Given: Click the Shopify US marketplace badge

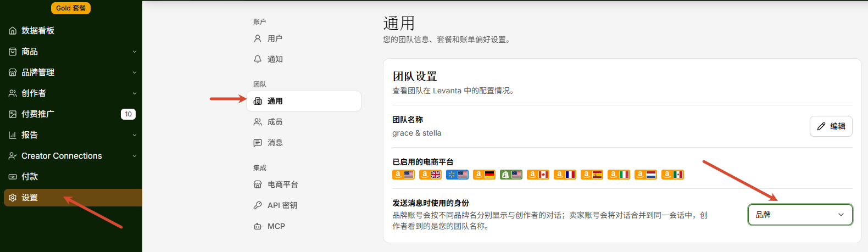Looking at the screenshot, I should coord(511,175).
